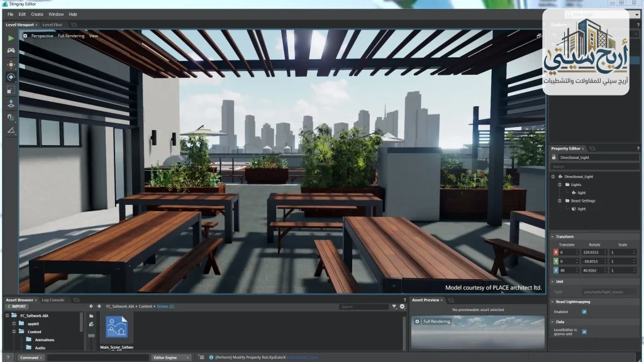Open the Asset Browser settings gear icon
This screenshot has height=362, width=644.
pos(402,306)
